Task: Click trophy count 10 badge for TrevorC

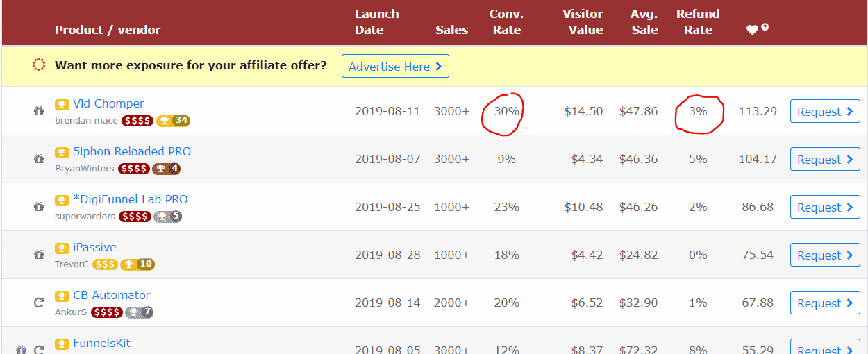Action: pyautogui.click(x=137, y=264)
